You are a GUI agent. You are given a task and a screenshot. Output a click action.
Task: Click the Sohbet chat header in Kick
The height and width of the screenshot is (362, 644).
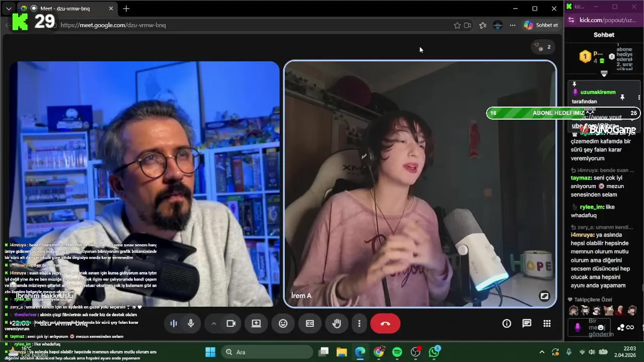604,35
